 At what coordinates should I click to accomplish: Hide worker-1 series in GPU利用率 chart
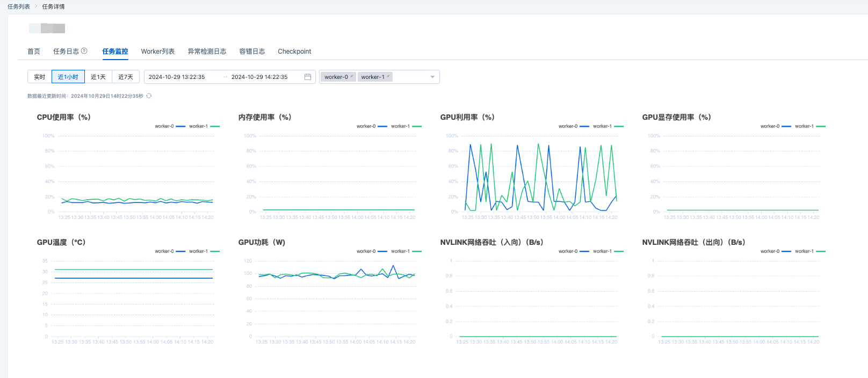pos(608,126)
